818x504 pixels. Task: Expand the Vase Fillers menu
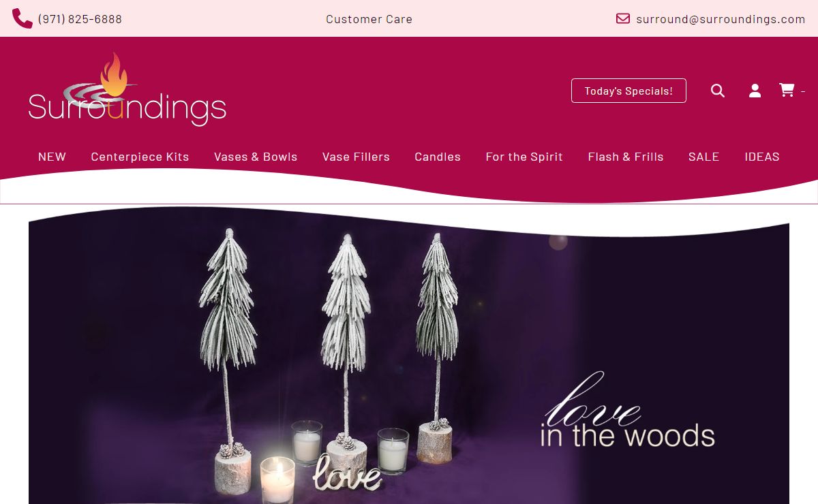[356, 157]
